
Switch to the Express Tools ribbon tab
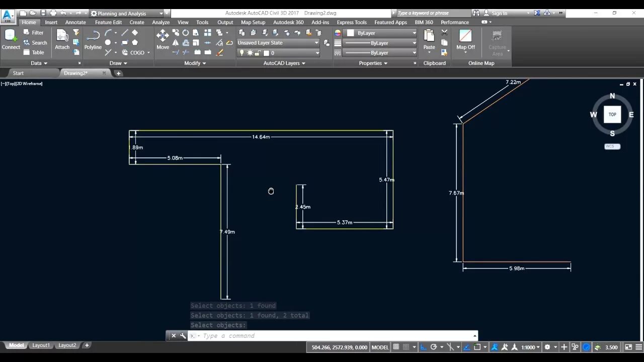pyautogui.click(x=352, y=22)
